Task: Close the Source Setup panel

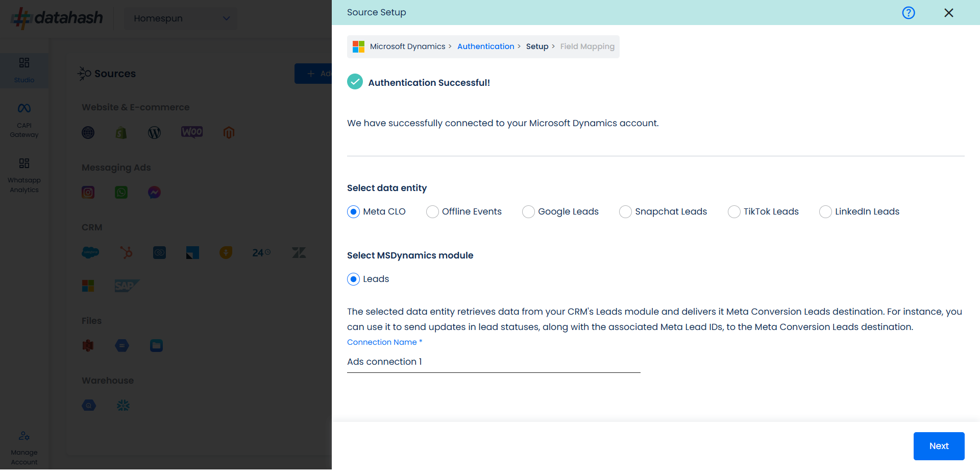Action: (x=949, y=13)
